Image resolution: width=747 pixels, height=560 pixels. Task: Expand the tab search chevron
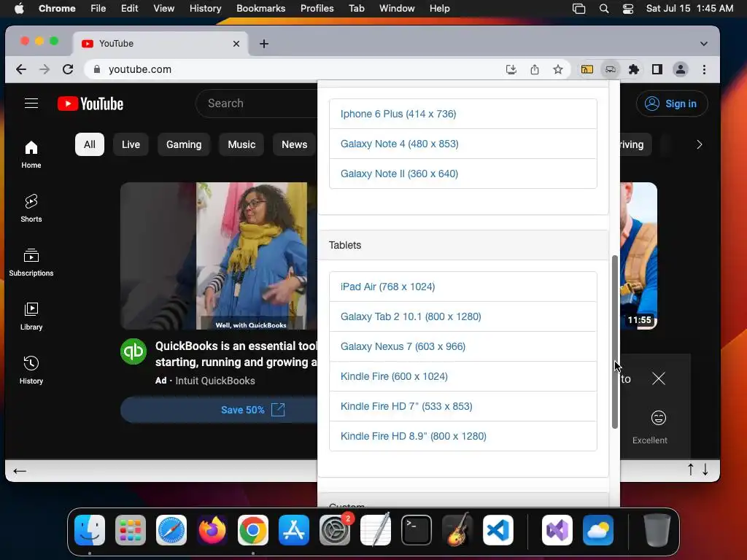(x=704, y=44)
